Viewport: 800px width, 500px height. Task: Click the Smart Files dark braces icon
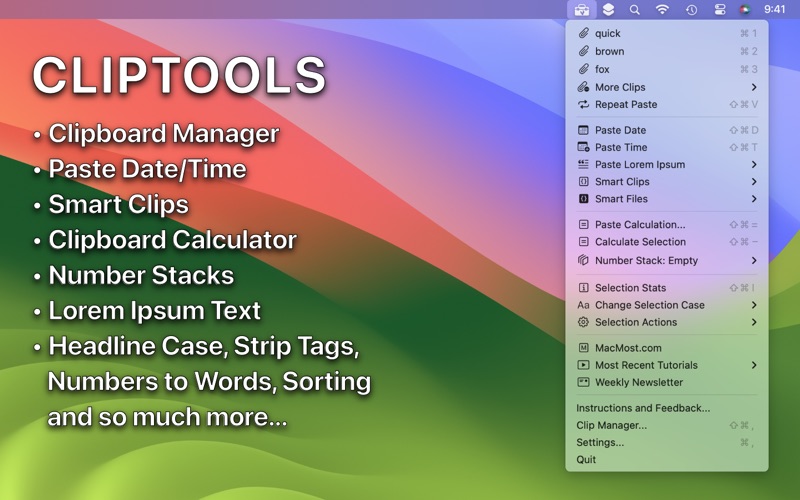point(583,199)
